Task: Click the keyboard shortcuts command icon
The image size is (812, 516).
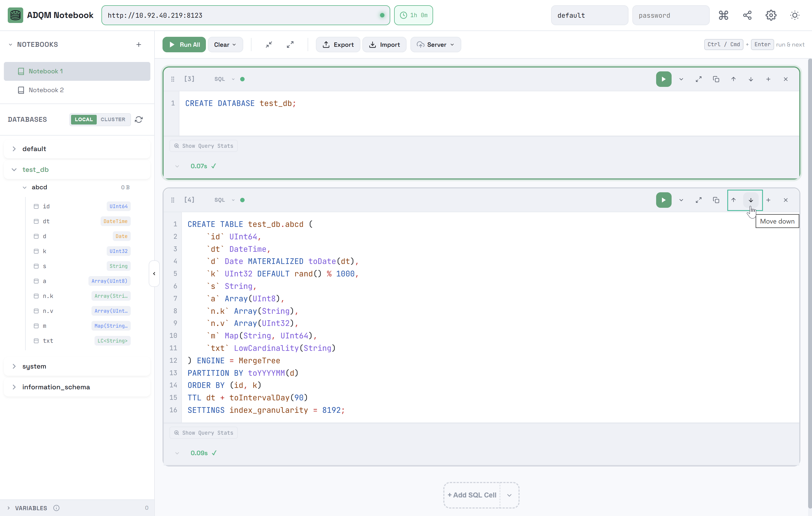Action: [723, 15]
